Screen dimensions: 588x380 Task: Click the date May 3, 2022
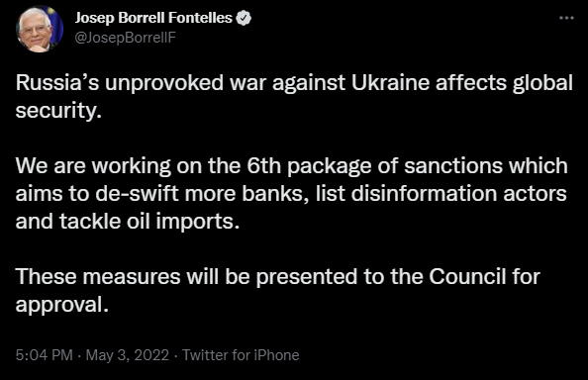(x=128, y=355)
